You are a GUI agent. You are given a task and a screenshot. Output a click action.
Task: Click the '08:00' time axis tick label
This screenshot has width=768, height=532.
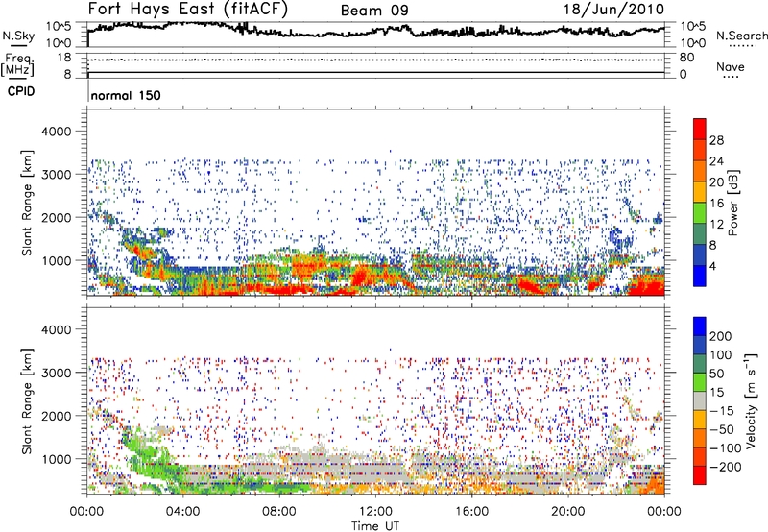pos(279,512)
